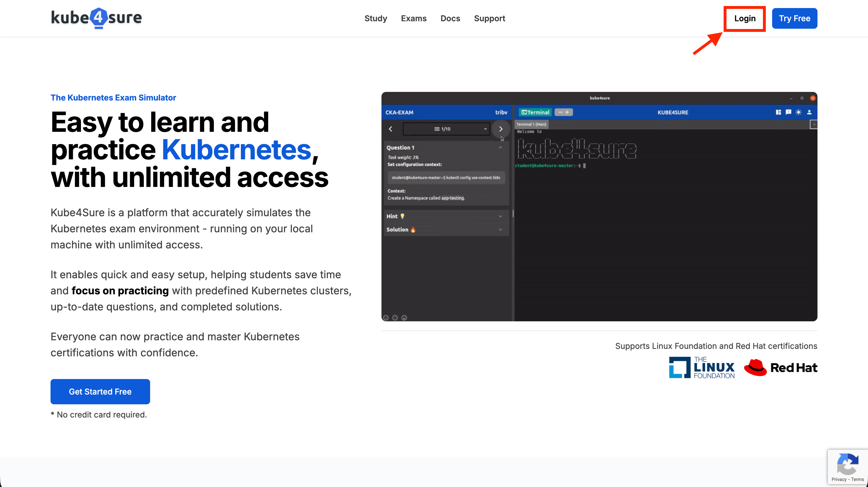Click the blue Kubernetes headline word
This screenshot has height=487, width=868.
tap(237, 150)
